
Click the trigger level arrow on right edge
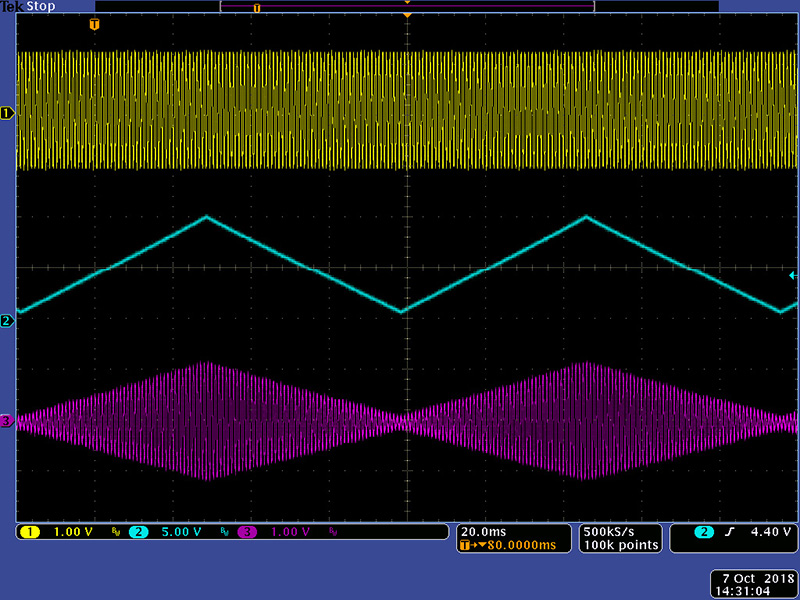tap(794, 275)
